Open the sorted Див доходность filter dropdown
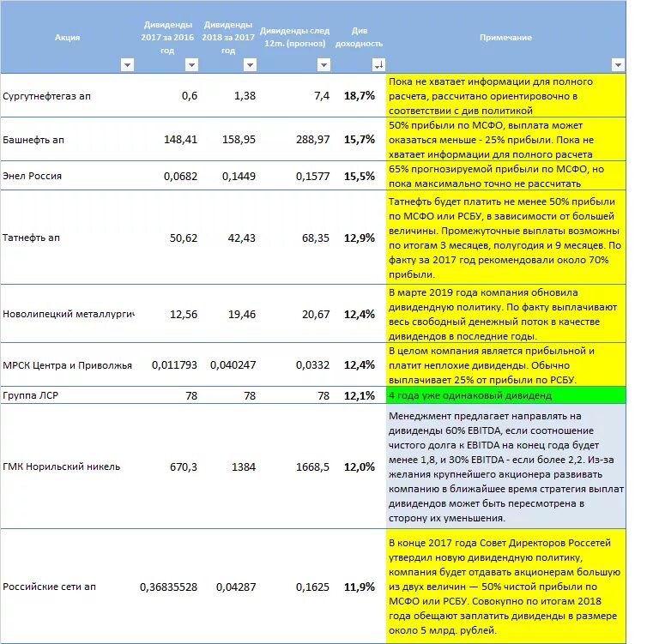The width and height of the screenshot is (659, 644). point(378,65)
